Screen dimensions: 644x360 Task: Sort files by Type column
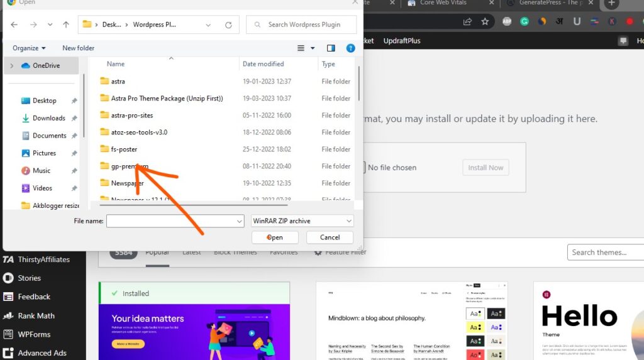click(328, 64)
